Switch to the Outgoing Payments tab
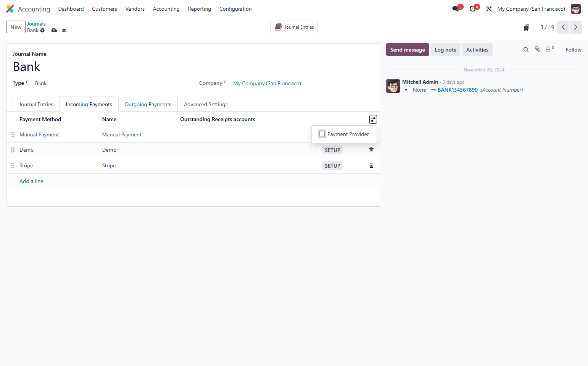 pos(148,104)
